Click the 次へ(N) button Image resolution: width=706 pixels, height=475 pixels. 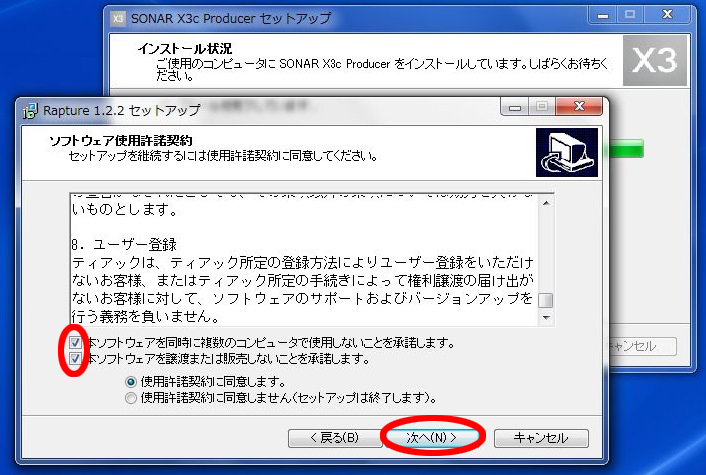tap(432, 438)
